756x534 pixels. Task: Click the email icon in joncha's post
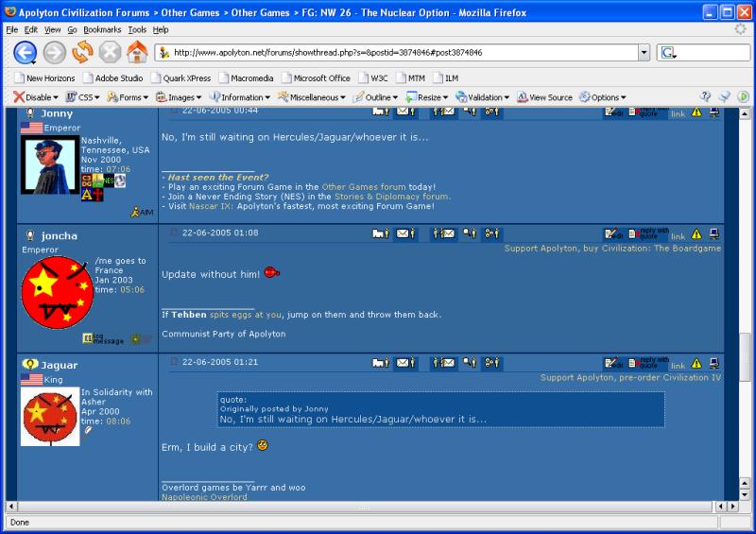[405, 234]
